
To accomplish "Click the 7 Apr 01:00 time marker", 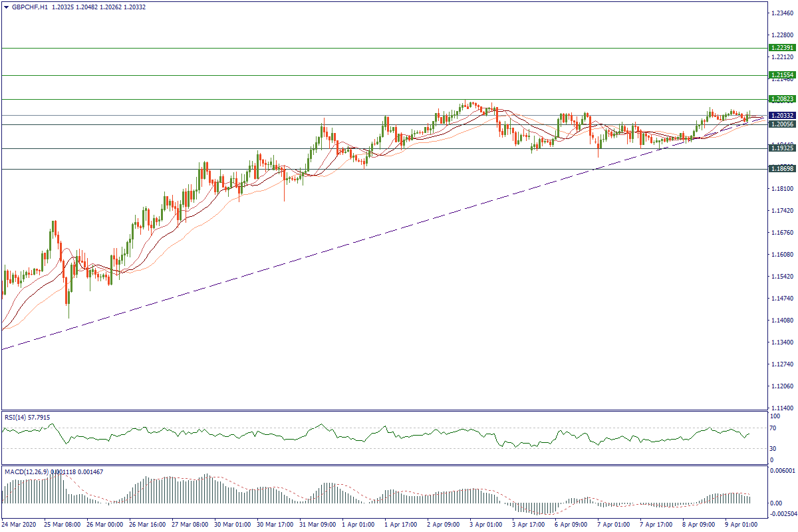I will point(615,525).
